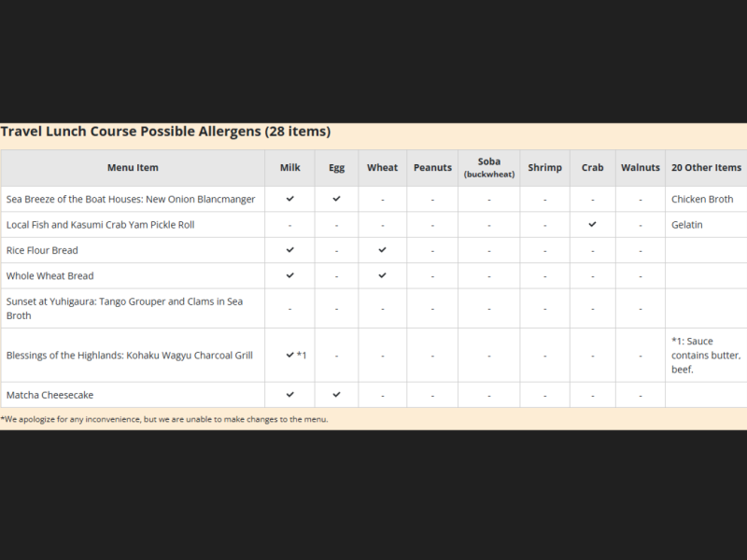
Task: Click the Egg checkmark for Matcha Cheesecake
Action: (x=336, y=394)
